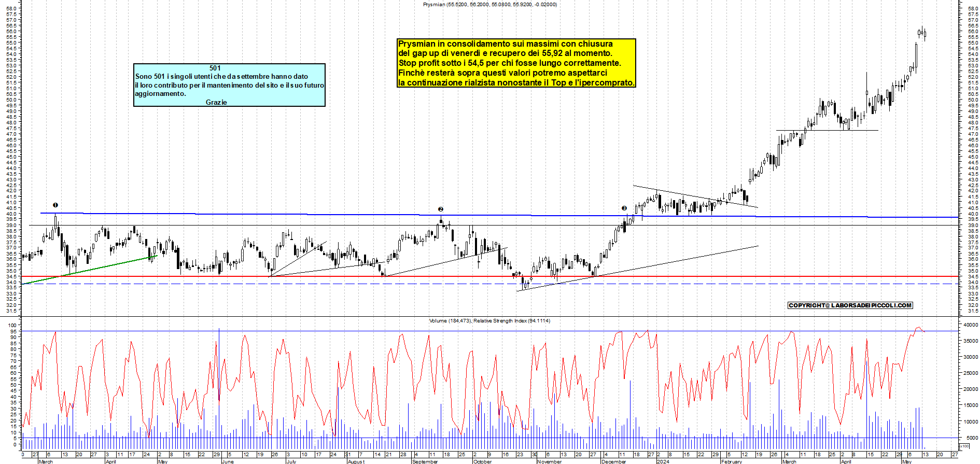The image size is (980, 464).
Task: Click the '2024' year label on time axis
Action: click(663, 461)
